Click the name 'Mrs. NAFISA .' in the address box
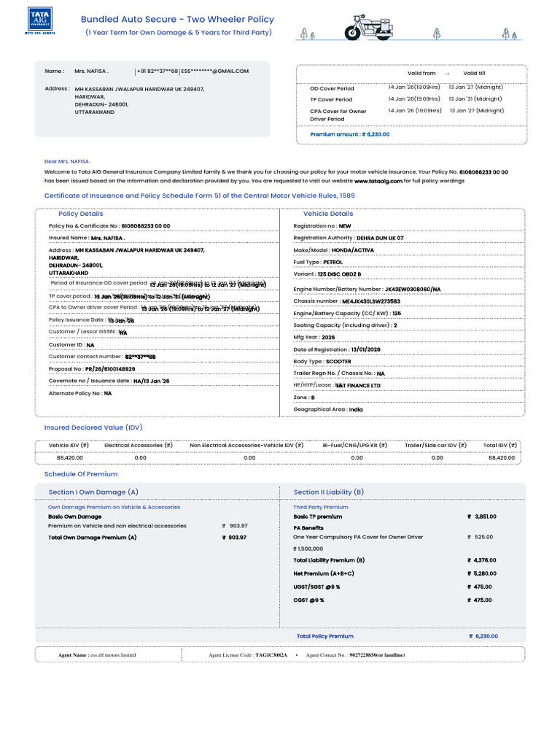 (x=91, y=71)
